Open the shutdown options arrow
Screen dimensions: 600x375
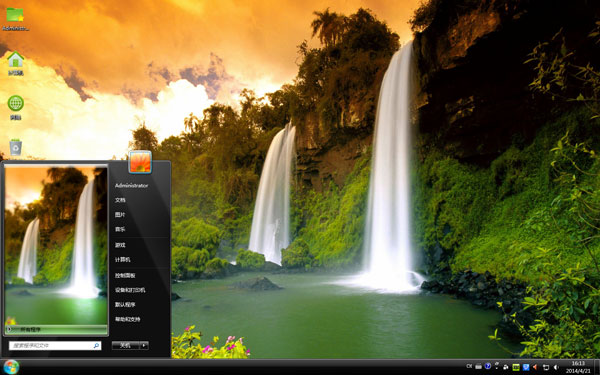point(144,346)
